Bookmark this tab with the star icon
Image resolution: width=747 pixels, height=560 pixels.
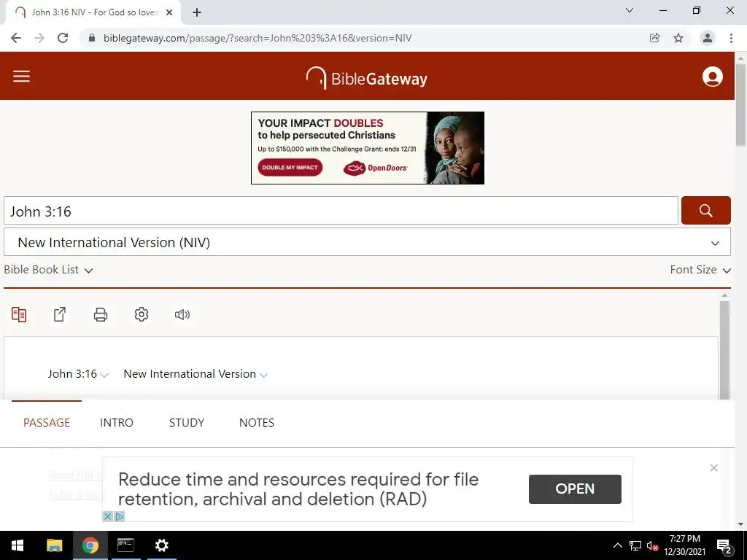coord(678,38)
